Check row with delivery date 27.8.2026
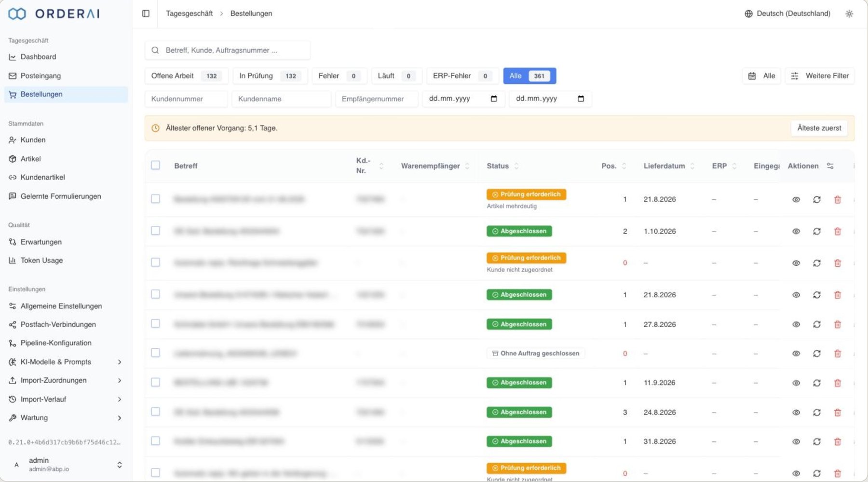This screenshot has width=868, height=482. [x=155, y=323]
